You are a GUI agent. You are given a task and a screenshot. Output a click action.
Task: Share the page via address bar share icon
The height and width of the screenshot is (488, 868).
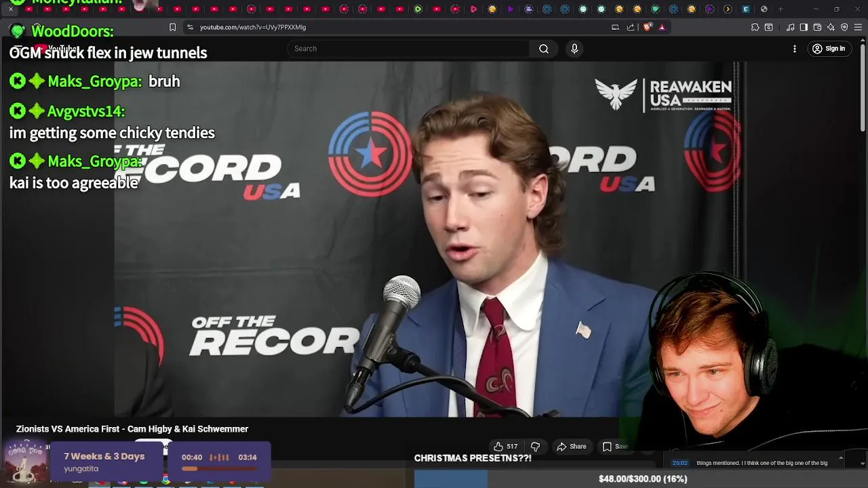[631, 27]
